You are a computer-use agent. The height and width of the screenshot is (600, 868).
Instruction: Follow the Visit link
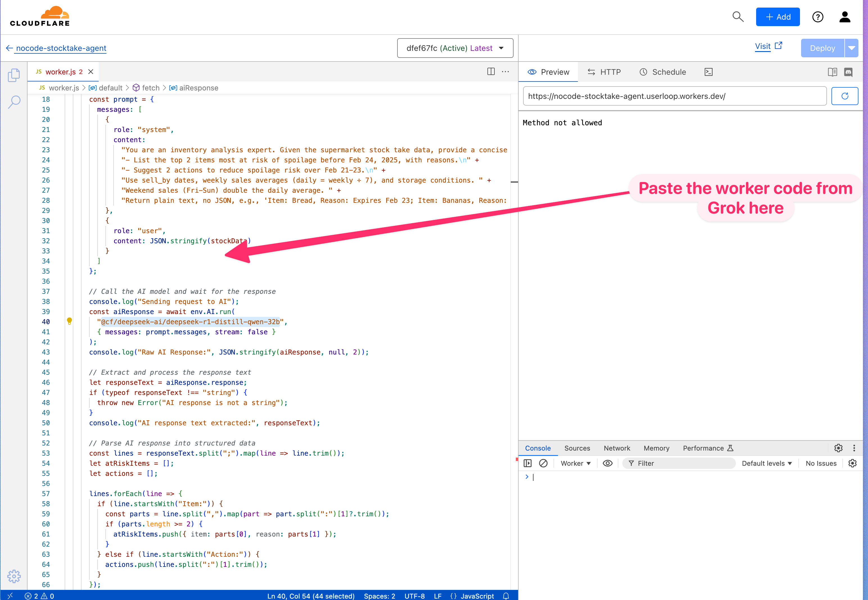pyautogui.click(x=769, y=46)
